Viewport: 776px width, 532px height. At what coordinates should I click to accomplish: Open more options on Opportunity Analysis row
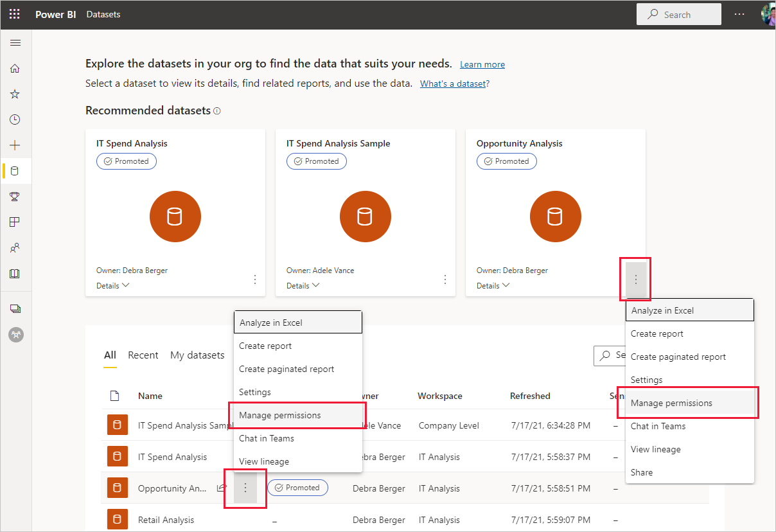[245, 488]
